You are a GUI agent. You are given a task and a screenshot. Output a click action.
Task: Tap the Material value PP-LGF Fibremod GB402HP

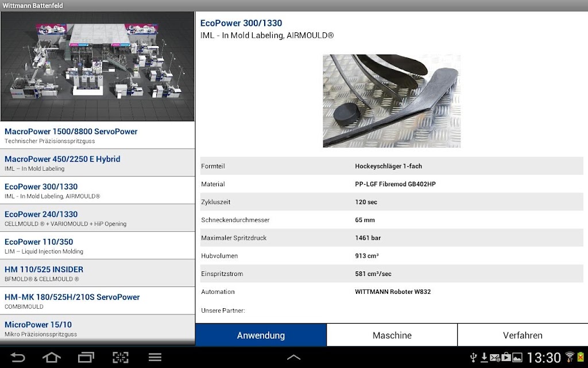coord(395,184)
